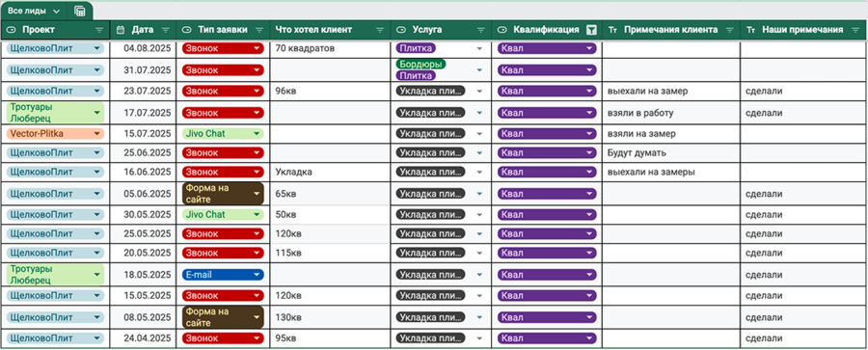Open the E-mail request type dropdown

click(x=257, y=275)
